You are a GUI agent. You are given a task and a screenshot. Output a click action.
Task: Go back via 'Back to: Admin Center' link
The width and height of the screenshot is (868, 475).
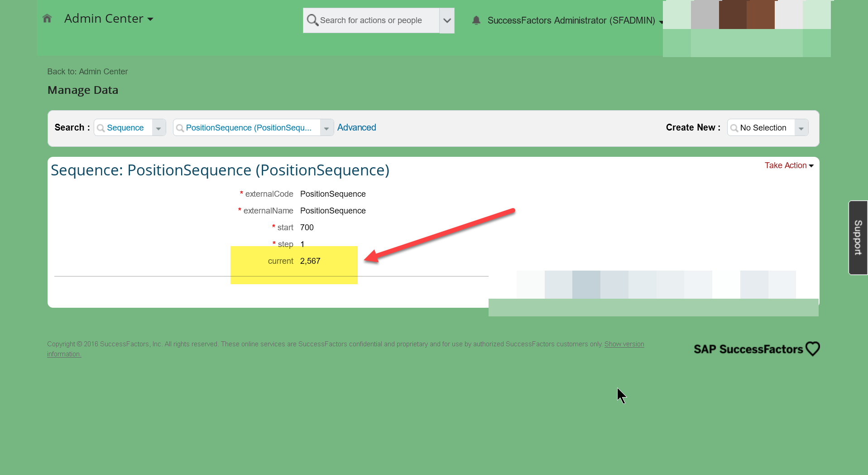click(87, 72)
